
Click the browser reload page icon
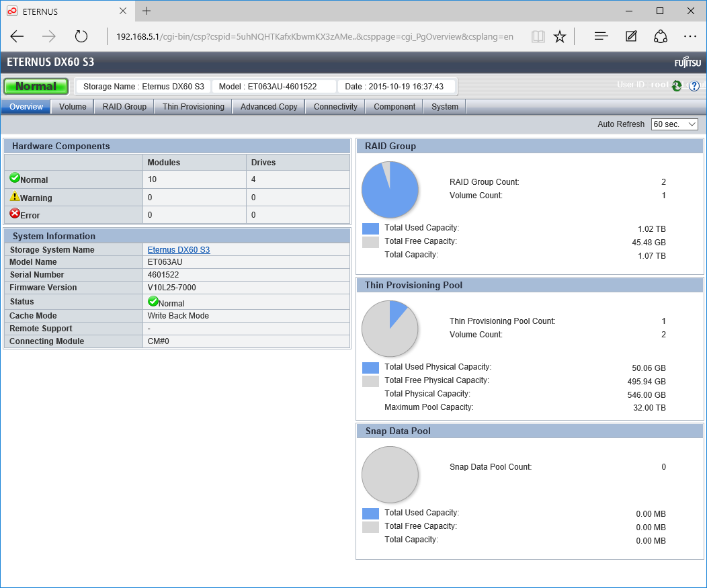(81, 36)
